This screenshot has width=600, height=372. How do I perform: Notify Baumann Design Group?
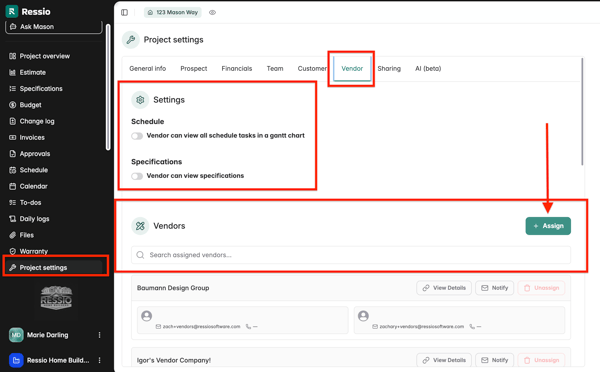coord(494,288)
